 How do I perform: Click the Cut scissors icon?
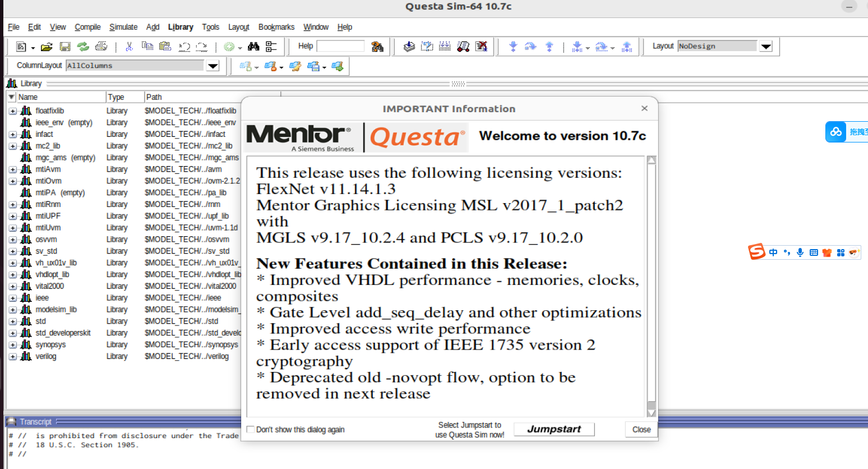point(129,47)
